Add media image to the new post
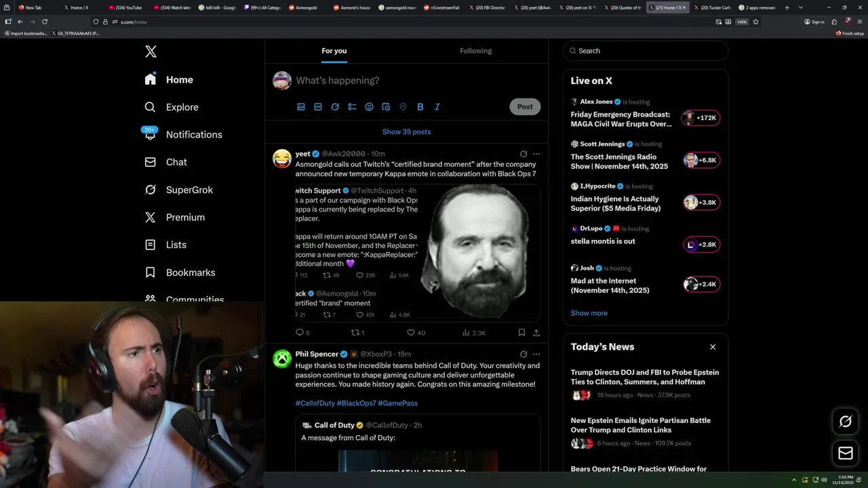Image resolution: width=868 pixels, height=488 pixels. pos(301,106)
